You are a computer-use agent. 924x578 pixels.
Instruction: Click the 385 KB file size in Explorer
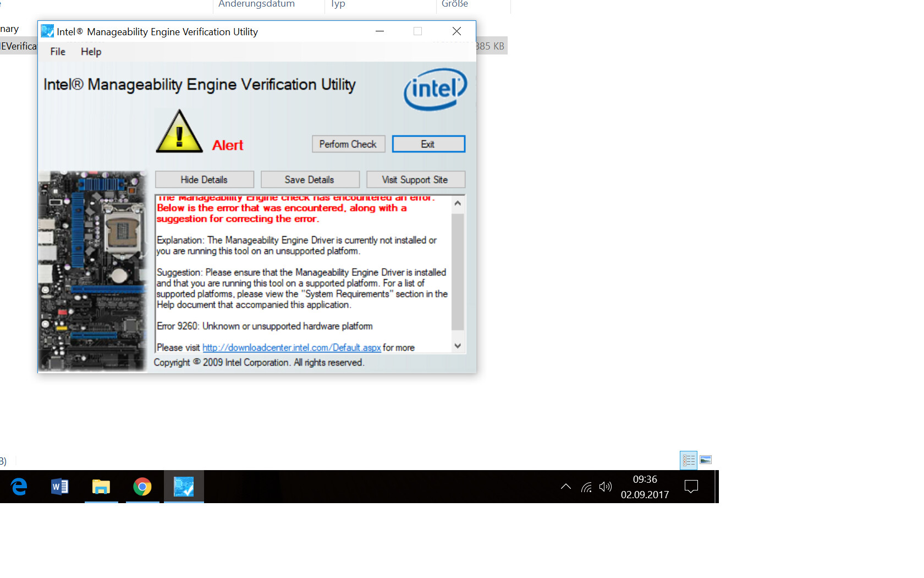[x=490, y=46]
